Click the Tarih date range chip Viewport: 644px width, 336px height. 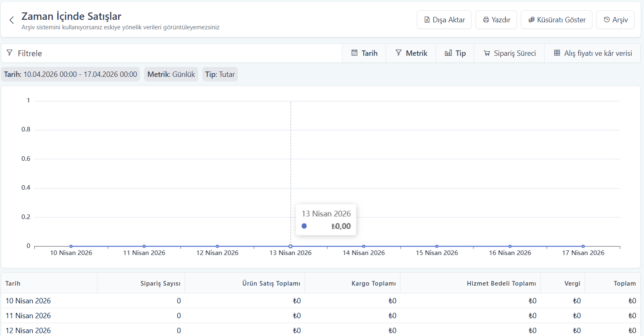click(71, 74)
